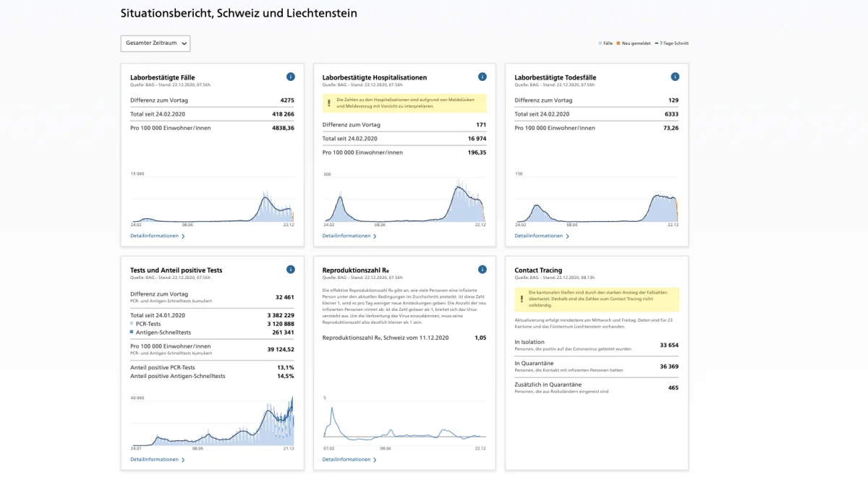Viewport: 868px width, 493px height.
Task: Open Detailinformationen link under Hospitalisationen chart
Action: (x=349, y=236)
